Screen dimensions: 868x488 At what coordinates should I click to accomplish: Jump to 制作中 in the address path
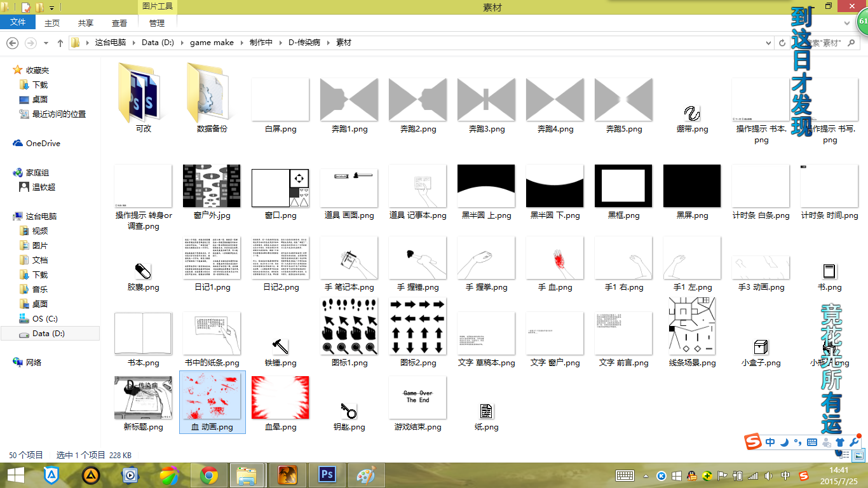pyautogui.click(x=261, y=43)
